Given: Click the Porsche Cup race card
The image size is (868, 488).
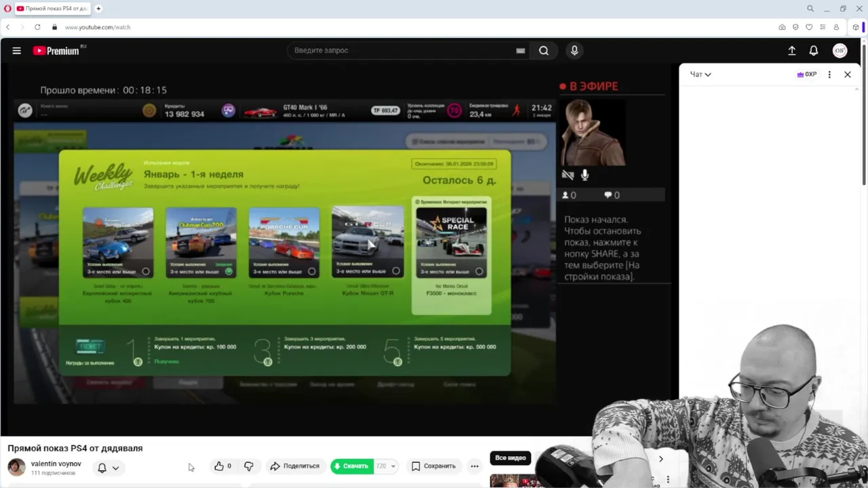Looking at the screenshot, I should [284, 243].
